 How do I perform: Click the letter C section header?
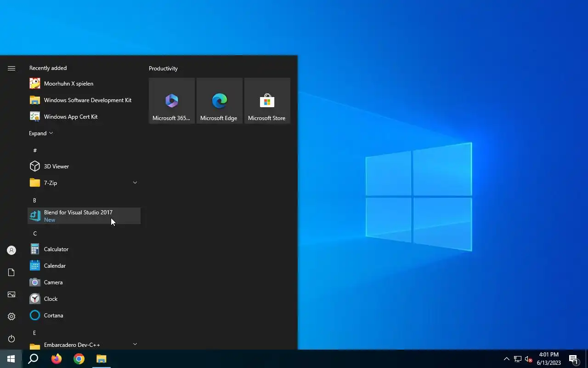click(x=35, y=234)
